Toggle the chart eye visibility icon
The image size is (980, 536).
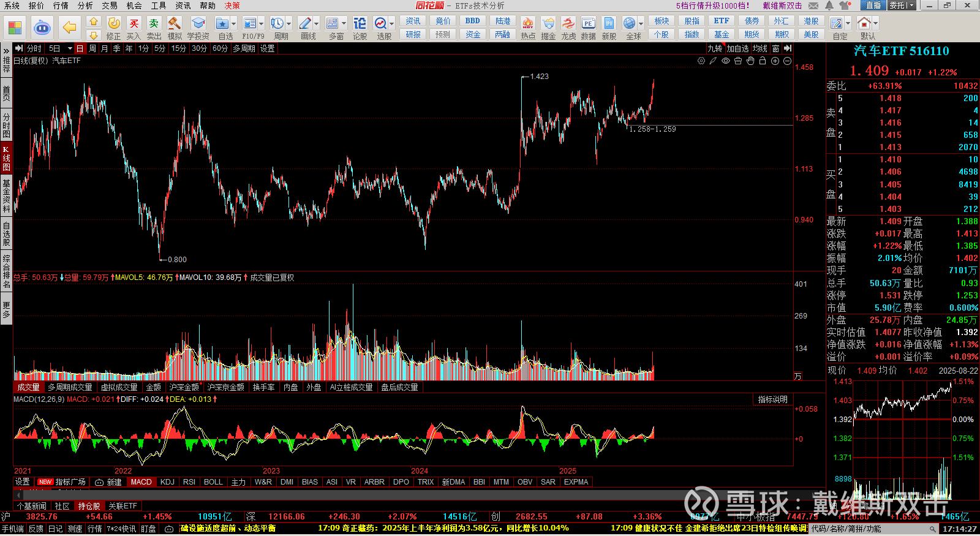pyautogui.click(x=726, y=61)
